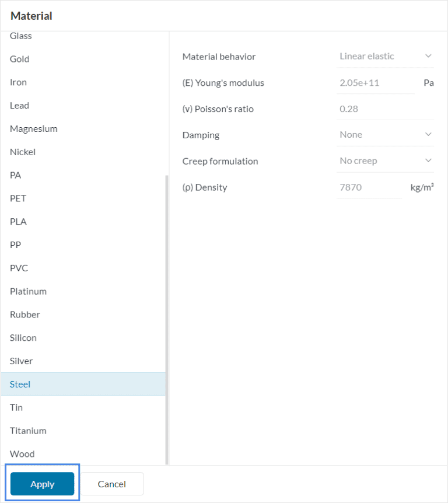
Task: Click the Apply button
Action: (x=42, y=484)
